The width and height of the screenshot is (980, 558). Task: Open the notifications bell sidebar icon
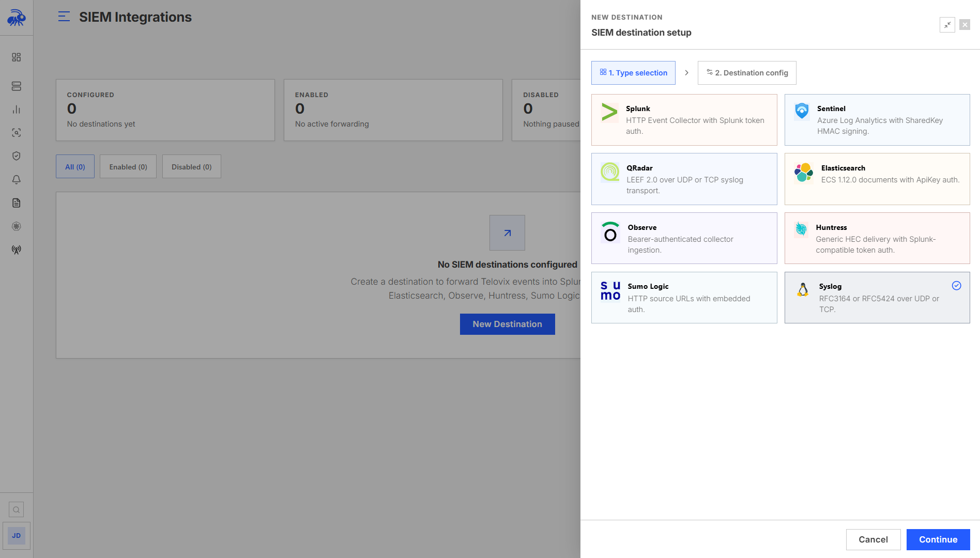[17, 179]
